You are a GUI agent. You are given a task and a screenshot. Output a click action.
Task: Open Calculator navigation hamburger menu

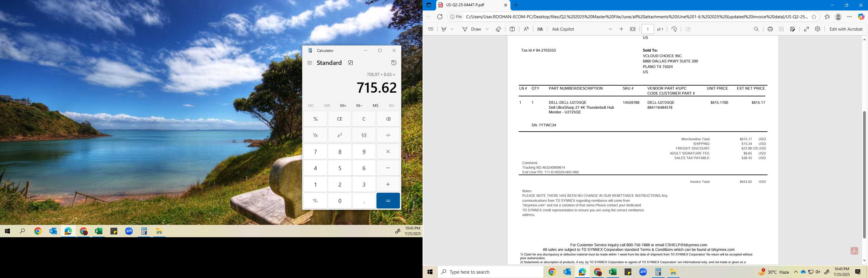coord(310,63)
